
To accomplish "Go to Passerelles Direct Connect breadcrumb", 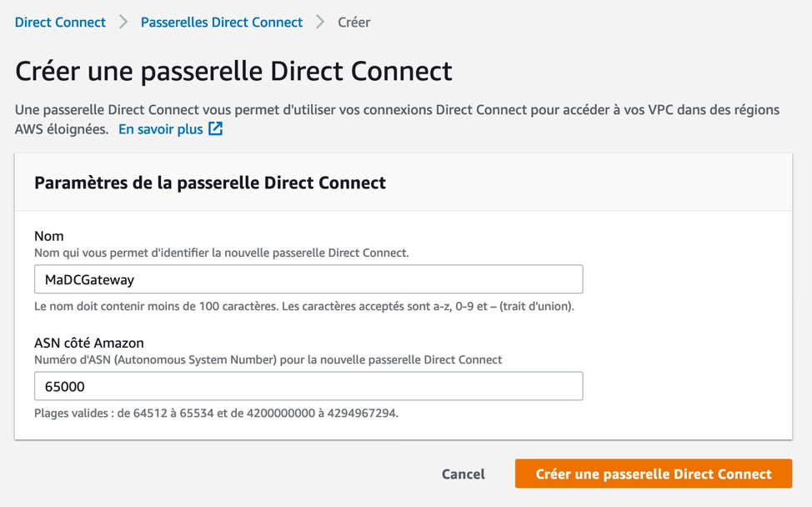I will [221, 23].
